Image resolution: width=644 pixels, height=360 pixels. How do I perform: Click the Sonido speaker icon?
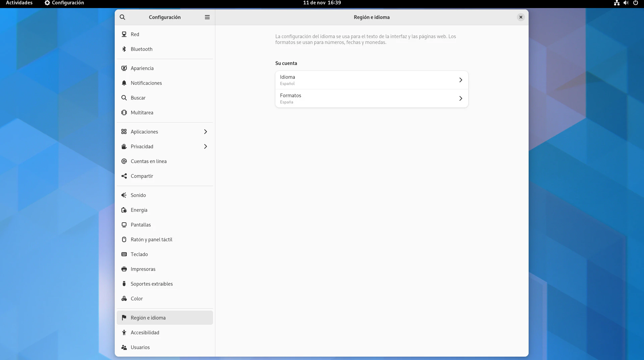tap(124, 195)
